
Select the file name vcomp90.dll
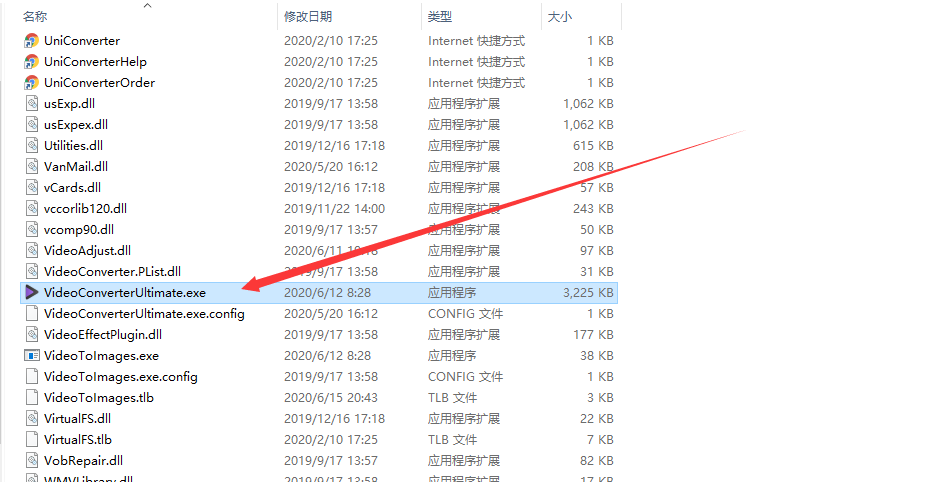79,230
